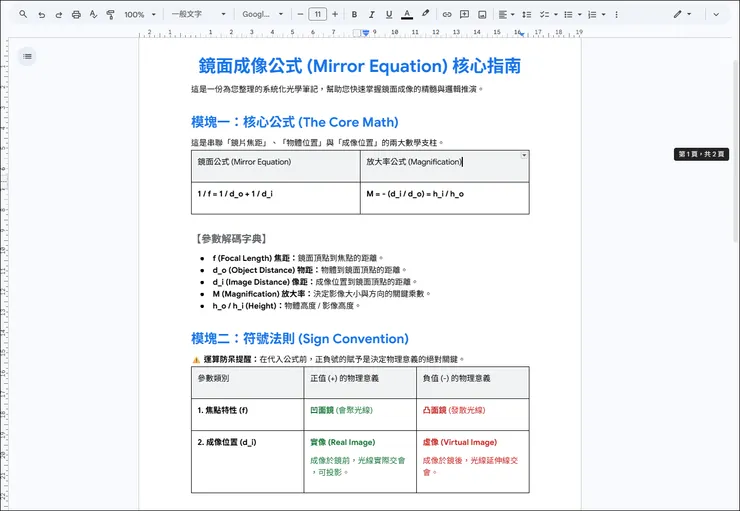Toggle underline formatting
Viewport: 740px width, 511px height.
coord(389,15)
